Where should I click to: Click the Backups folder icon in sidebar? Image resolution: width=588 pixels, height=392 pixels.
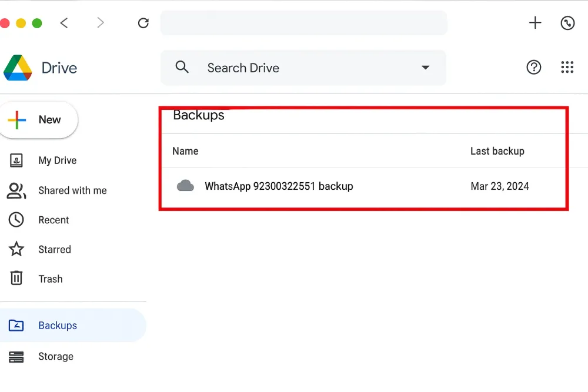coord(16,325)
